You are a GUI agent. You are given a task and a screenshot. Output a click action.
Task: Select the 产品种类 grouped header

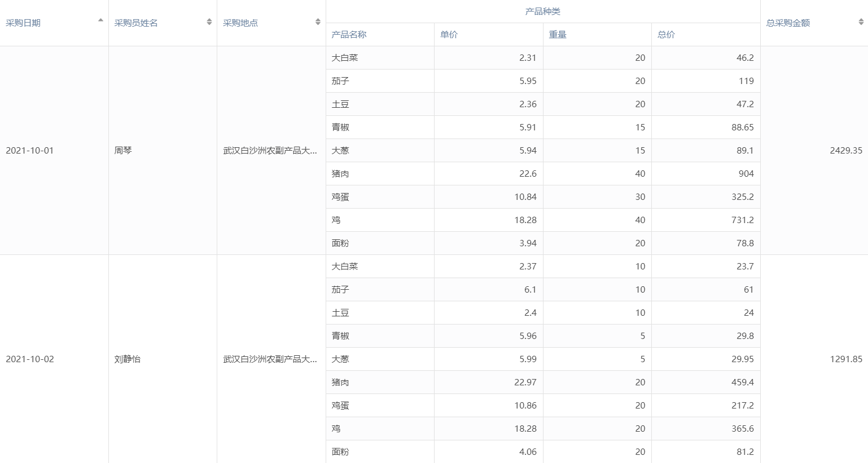542,12
